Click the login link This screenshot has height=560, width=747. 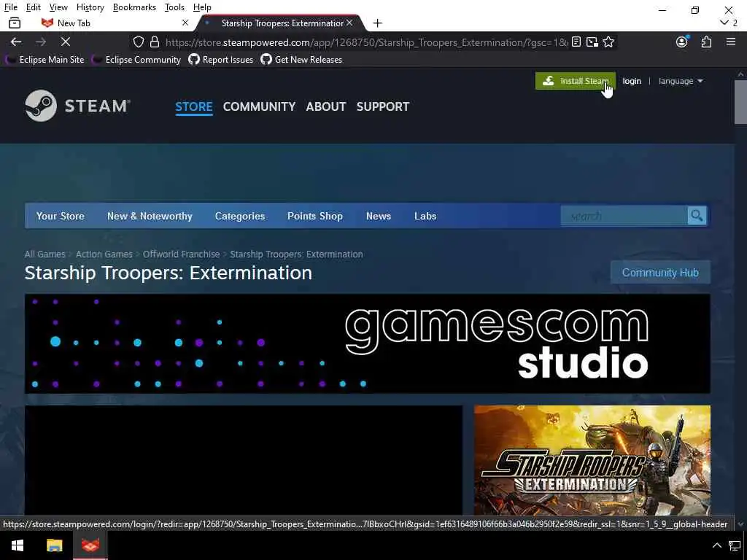(x=631, y=81)
